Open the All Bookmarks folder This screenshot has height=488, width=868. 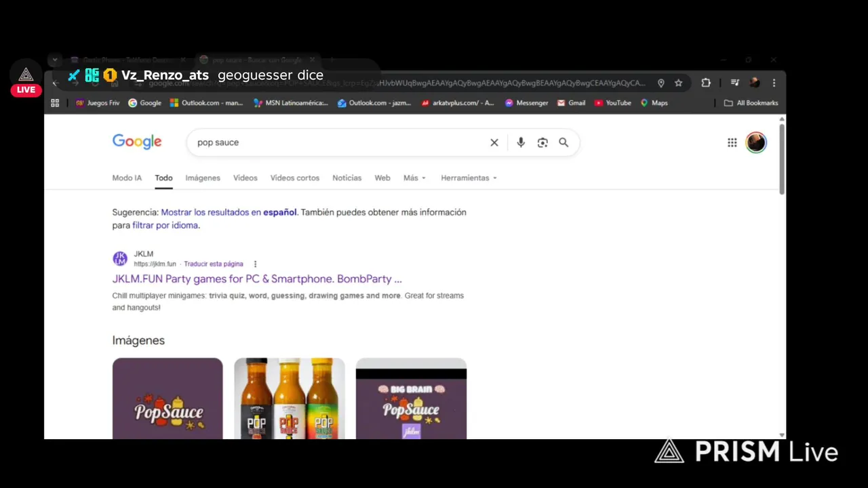(x=751, y=103)
